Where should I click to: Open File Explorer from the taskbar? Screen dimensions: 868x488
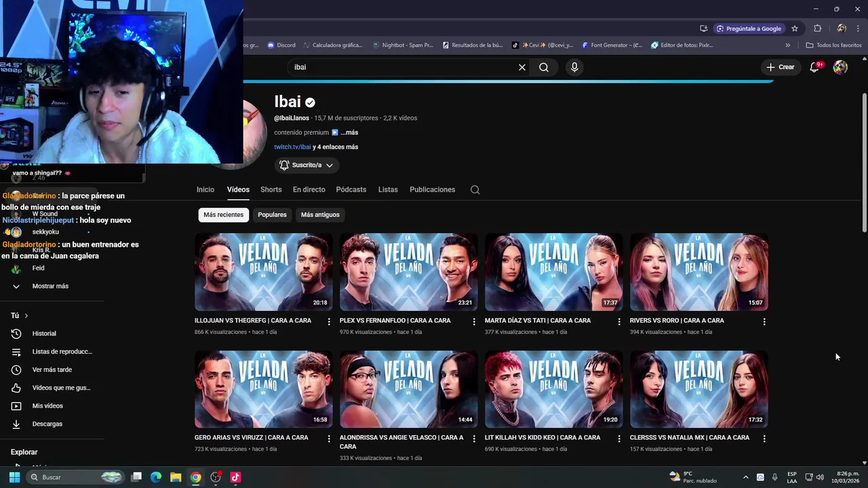(176, 477)
